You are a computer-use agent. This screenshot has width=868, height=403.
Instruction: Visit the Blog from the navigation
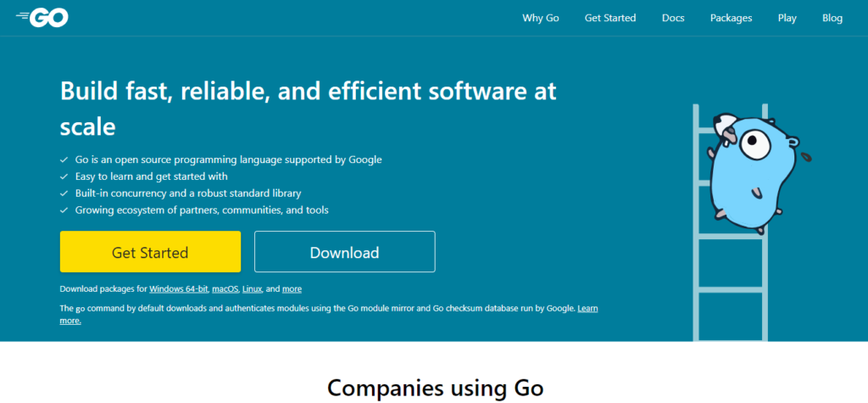pyautogui.click(x=832, y=19)
